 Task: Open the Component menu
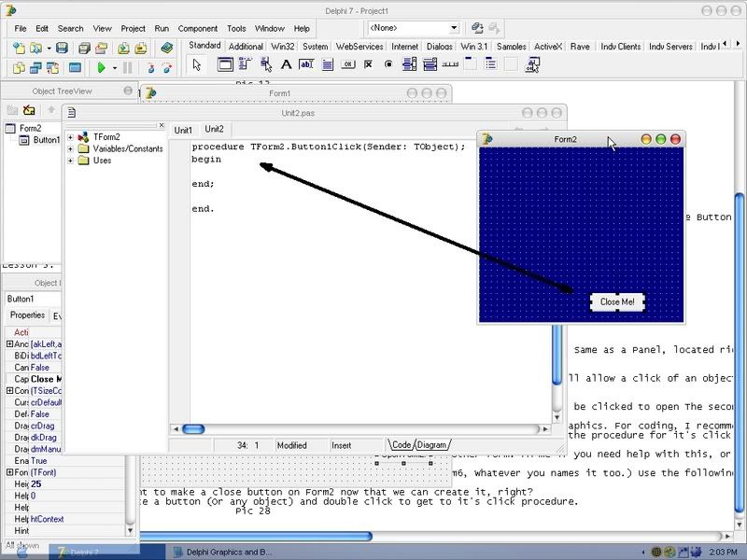pos(197,29)
